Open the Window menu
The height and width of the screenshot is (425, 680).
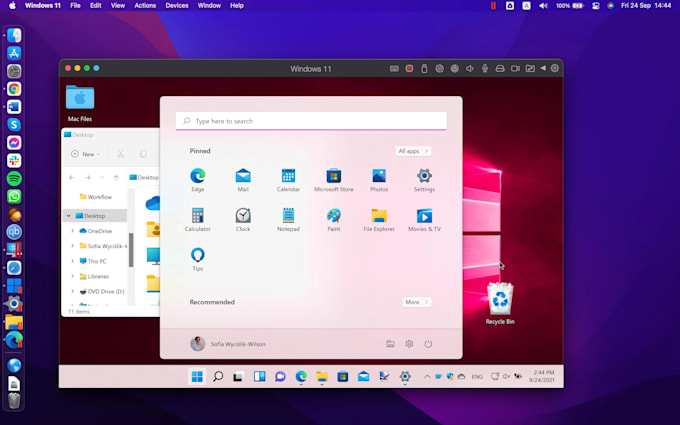click(209, 6)
